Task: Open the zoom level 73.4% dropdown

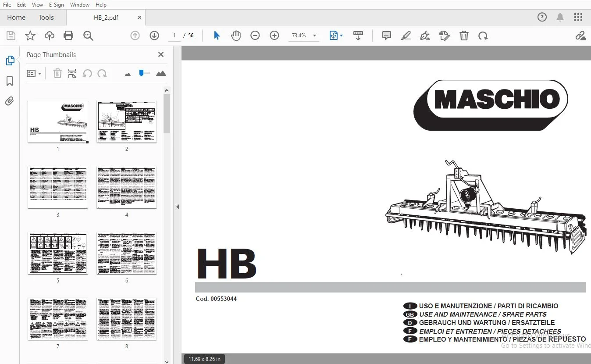Action: [314, 36]
